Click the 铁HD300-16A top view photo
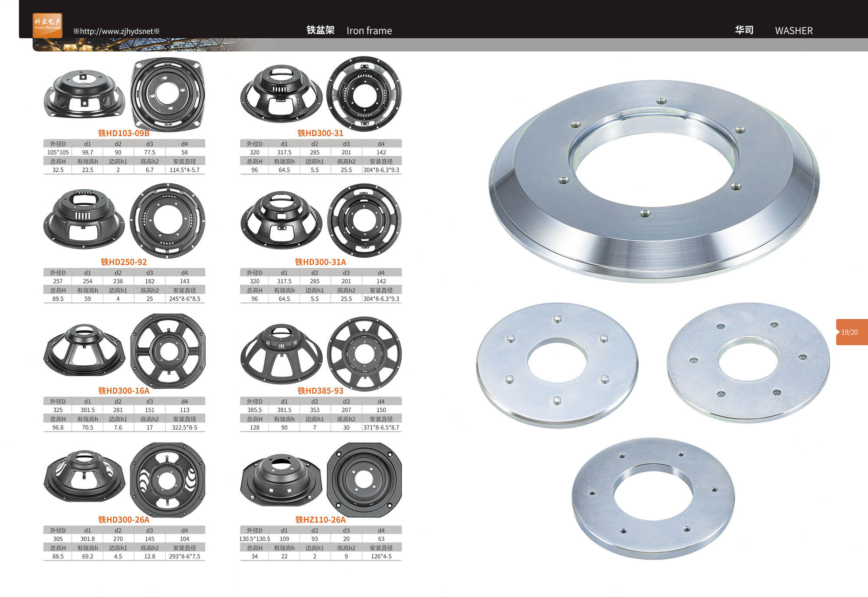 pos(168,351)
